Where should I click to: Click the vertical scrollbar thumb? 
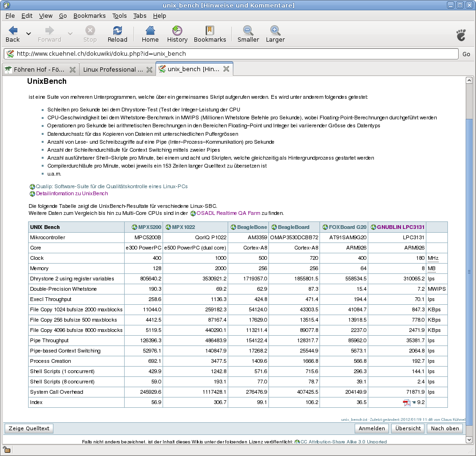pyautogui.click(x=469, y=272)
